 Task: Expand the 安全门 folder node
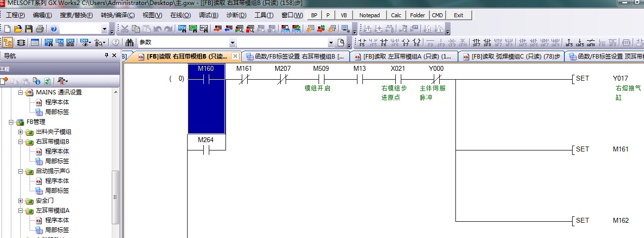pyautogui.click(x=21, y=201)
